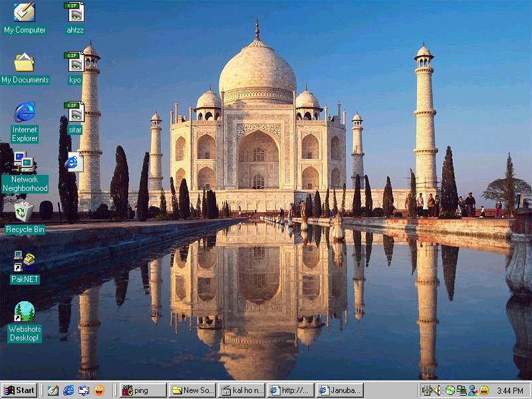This screenshot has width=532, height=399.
Task: Switch to the kal ho n... taskbar window
Action: pos(241,390)
